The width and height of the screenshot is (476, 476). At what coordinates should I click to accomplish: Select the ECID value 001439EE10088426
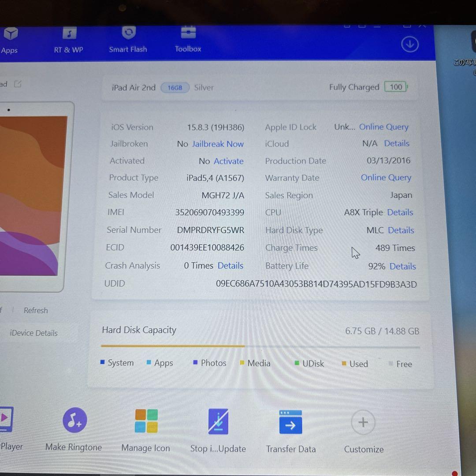coord(207,247)
